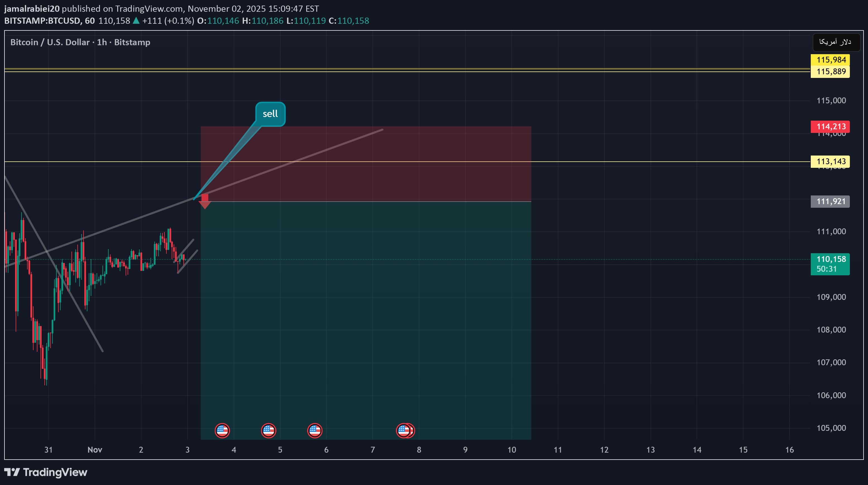
Task: Select the teal 'sell' callout label
Action: [x=270, y=114]
